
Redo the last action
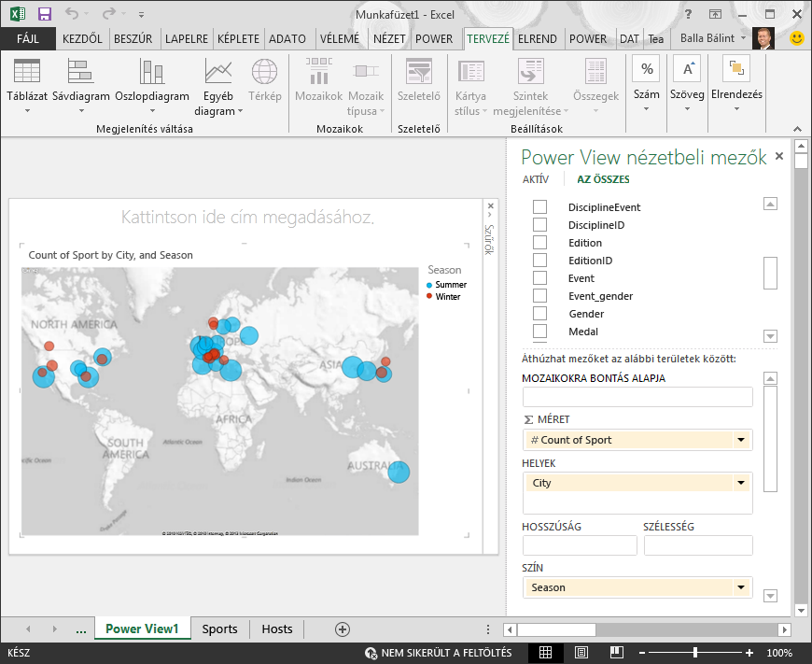tap(109, 14)
